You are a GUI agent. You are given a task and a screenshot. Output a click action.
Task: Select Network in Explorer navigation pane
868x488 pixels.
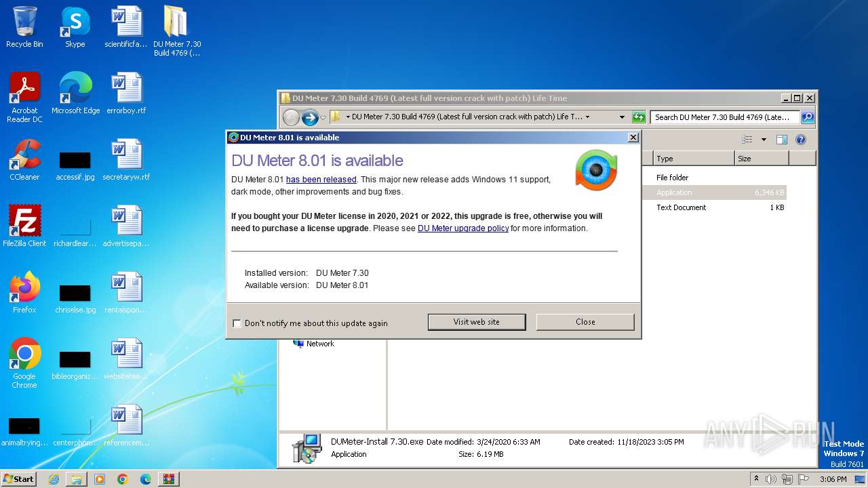click(320, 344)
